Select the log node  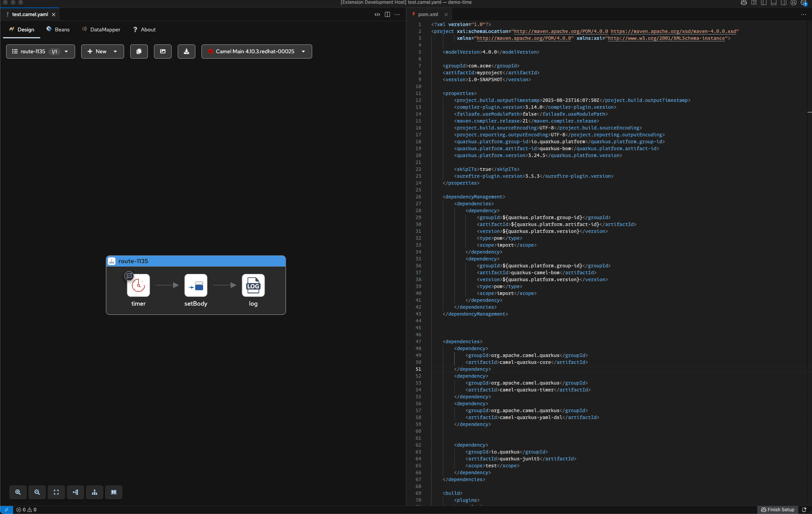[253, 285]
